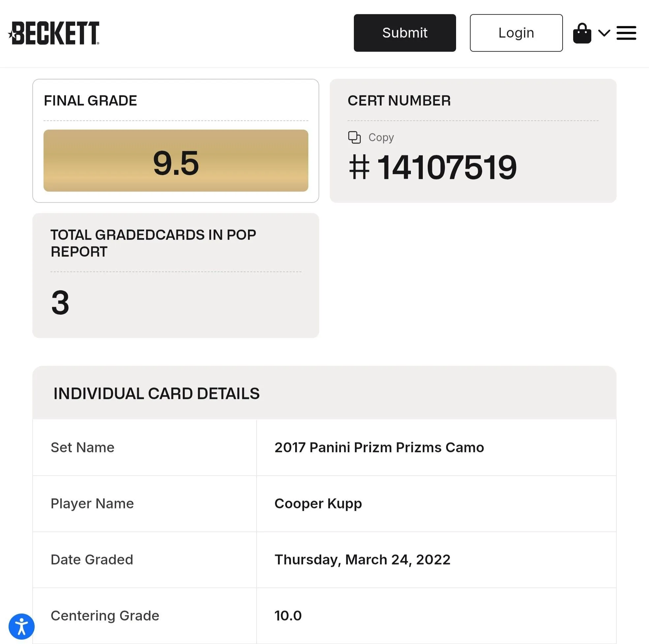This screenshot has height=644, width=649.
Task: Click the Set Name row label
Action: pyautogui.click(x=82, y=447)
